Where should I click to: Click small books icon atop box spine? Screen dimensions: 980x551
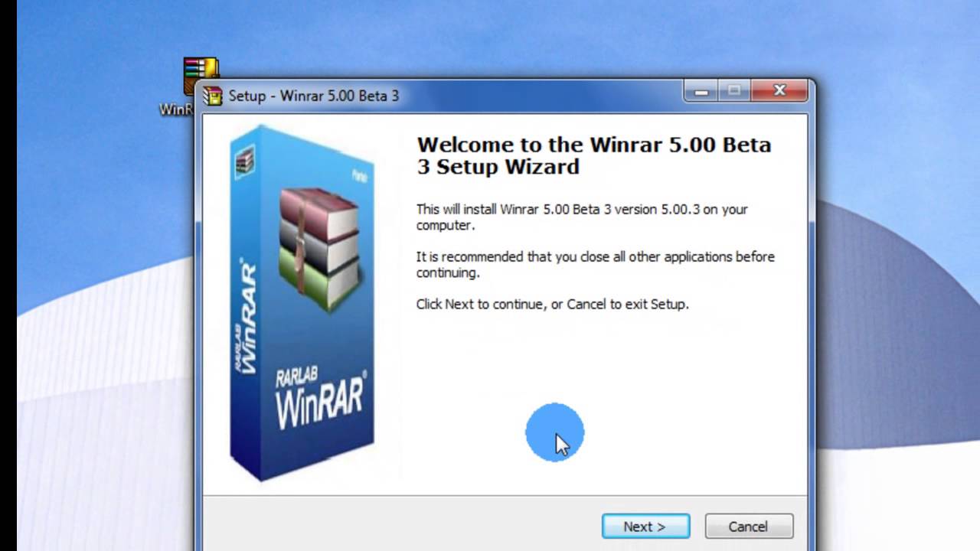245,161
